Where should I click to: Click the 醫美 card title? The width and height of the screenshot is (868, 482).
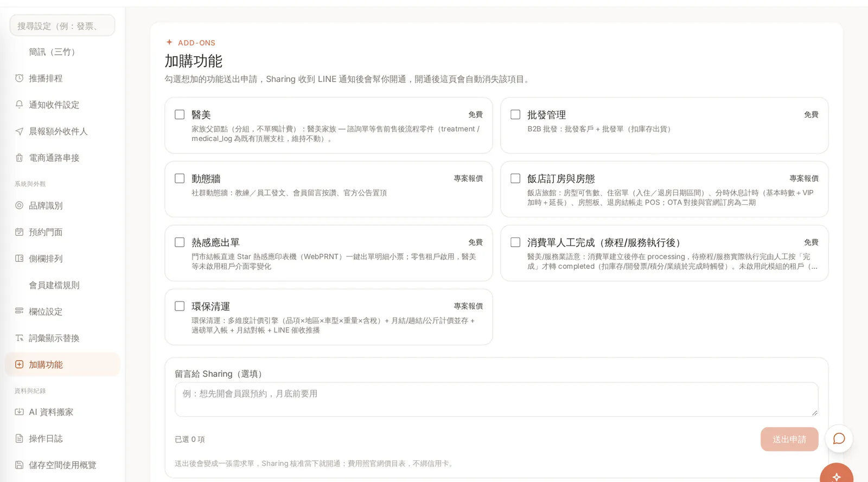pyautogui.click(x=201, y=115)
